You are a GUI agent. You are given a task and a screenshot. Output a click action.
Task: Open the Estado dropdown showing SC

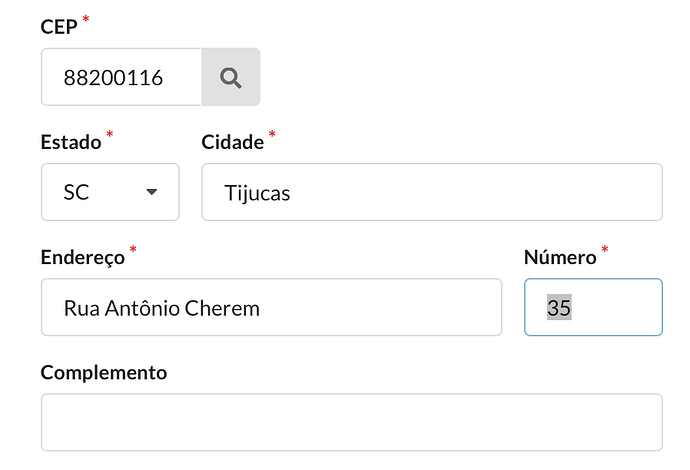pyautogui.click(x=110, y=192)
